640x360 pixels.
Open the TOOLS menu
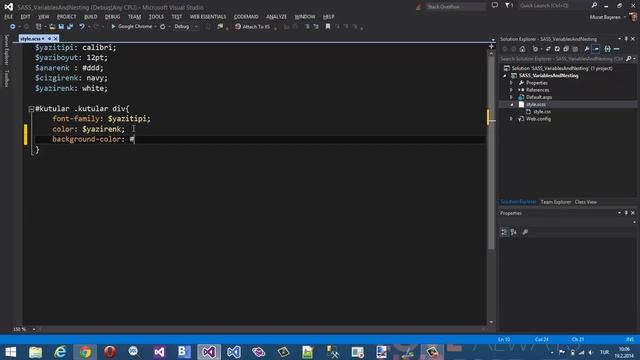(x=156, y=17)
